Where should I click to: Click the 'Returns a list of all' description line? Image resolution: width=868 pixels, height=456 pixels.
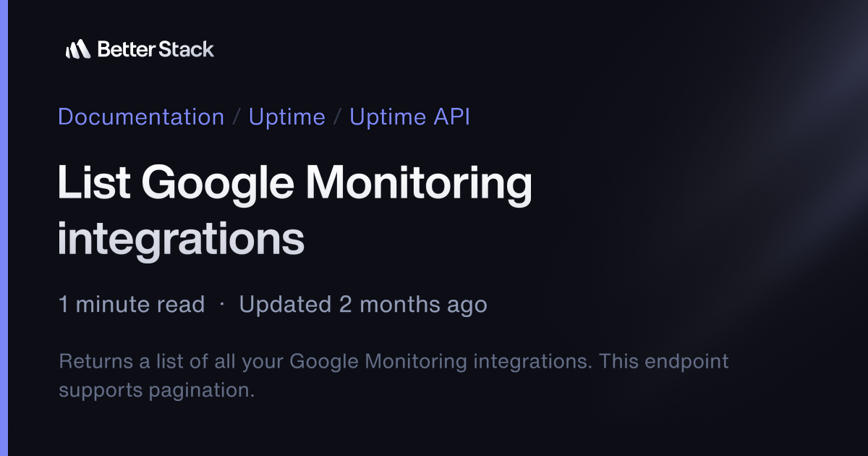tap(393, 361)
